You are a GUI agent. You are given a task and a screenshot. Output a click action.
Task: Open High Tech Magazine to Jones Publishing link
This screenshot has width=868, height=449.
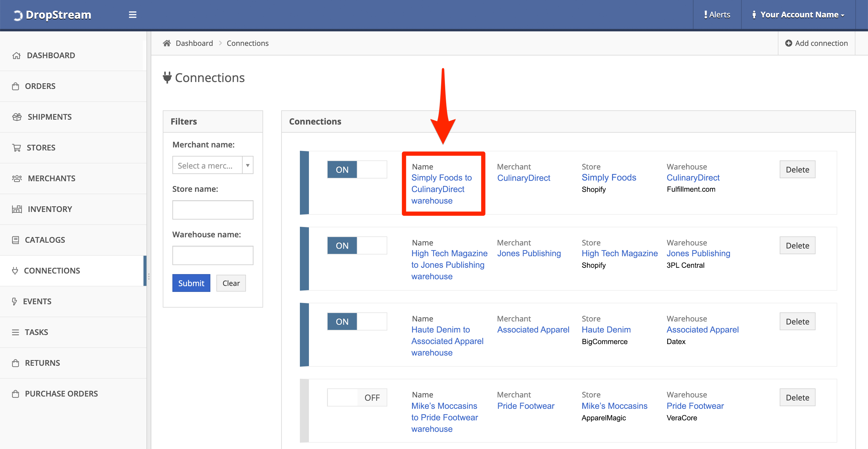click(x=449, y=265)
